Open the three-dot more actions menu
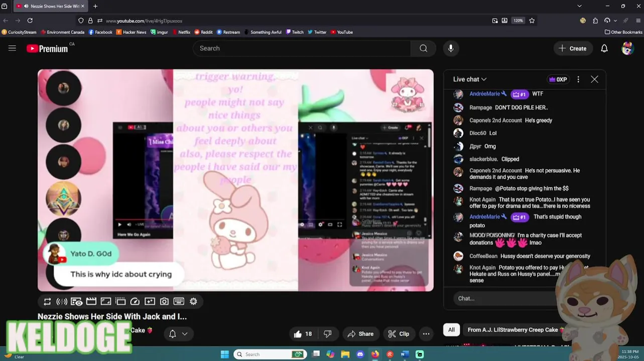The width and height of the screenshot is (644, 361). (x=426, y=334)
